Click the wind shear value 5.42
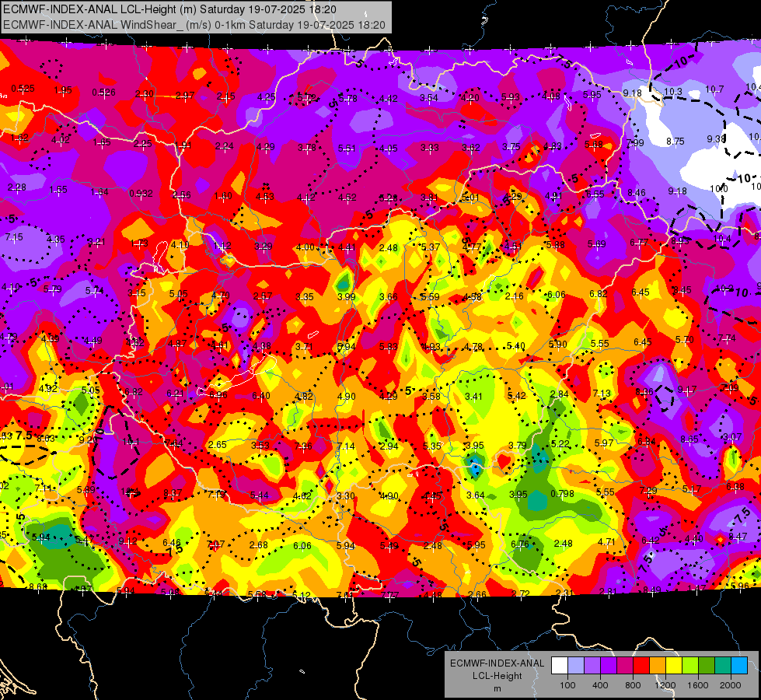This screenshot has width=761, height=700. tap(516, 395)
